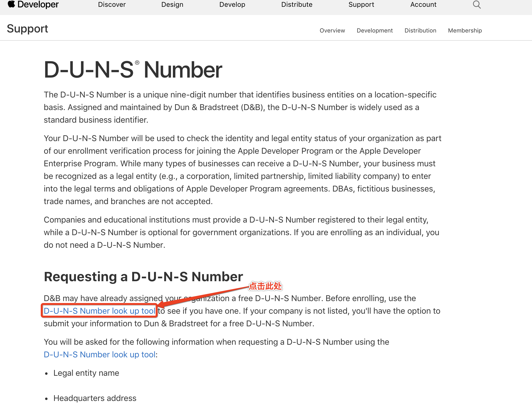Navigate to Design menu icon

point(172,5)
